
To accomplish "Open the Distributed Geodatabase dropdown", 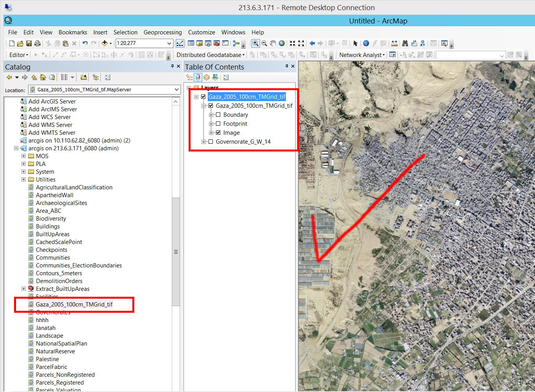I will click(210, 55).
